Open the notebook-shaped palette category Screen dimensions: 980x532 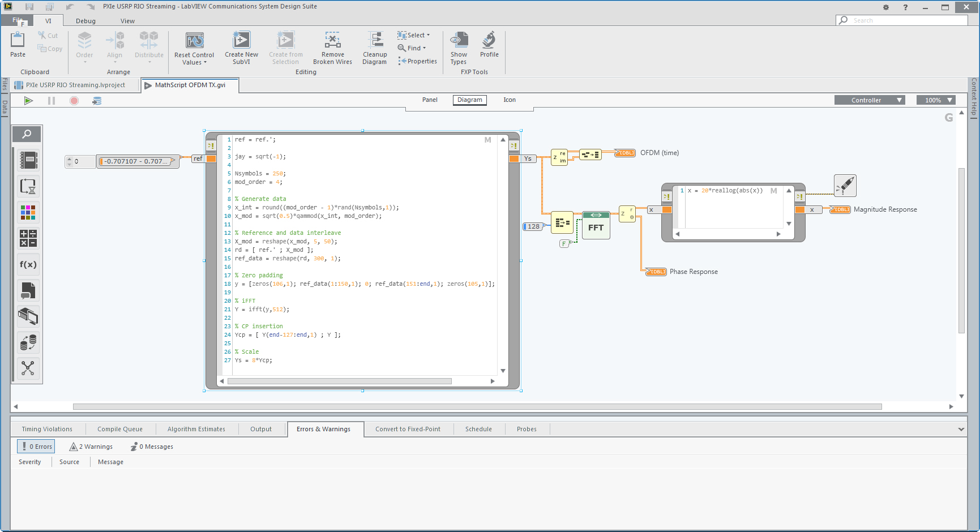(28, 160)
